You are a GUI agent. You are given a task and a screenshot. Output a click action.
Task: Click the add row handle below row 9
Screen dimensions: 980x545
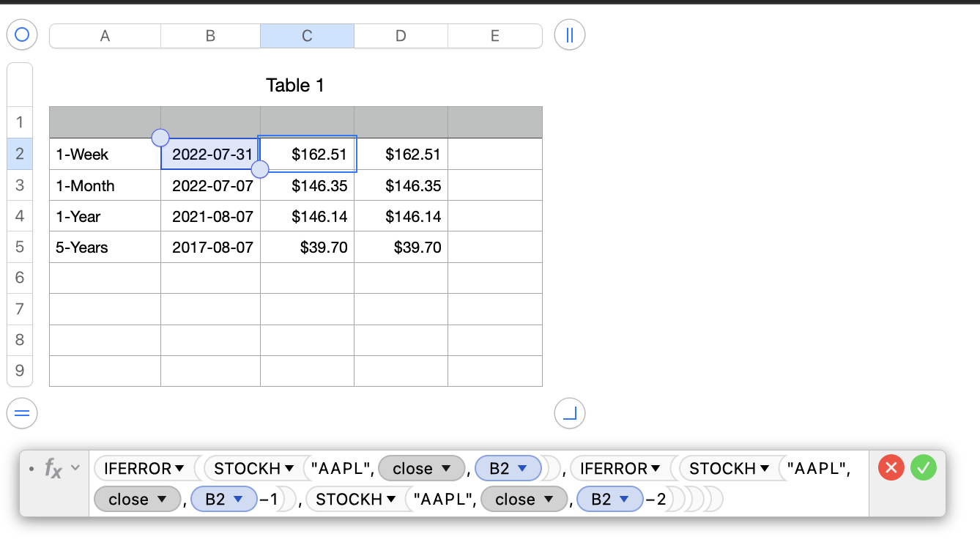tap(22, 414)
